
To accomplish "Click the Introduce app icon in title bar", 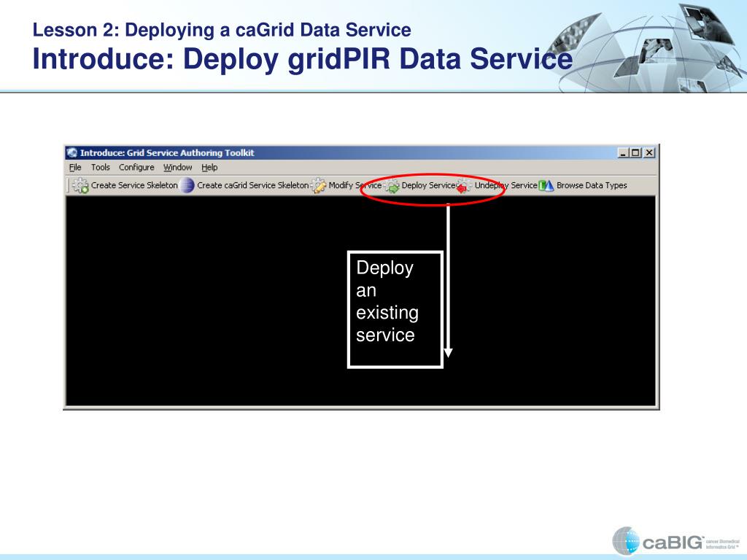I will pos(72,152).
